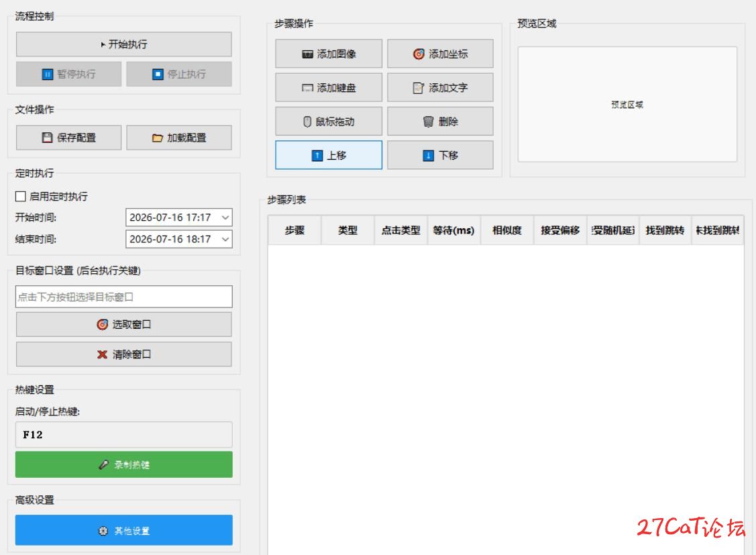Move step down with 下移 arrow icon
The width and height of the screenshot is (756, 555).
[x=428, y=155]
